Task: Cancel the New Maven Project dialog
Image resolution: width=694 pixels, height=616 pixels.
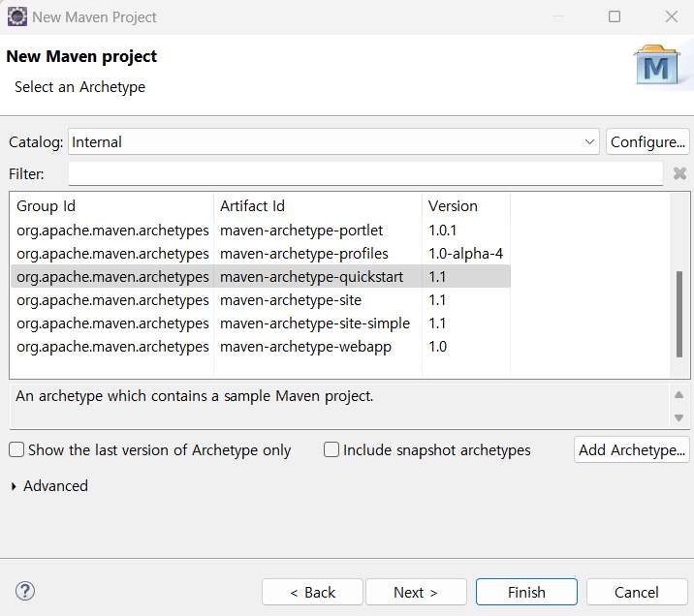Action: (x=637, y=592)
